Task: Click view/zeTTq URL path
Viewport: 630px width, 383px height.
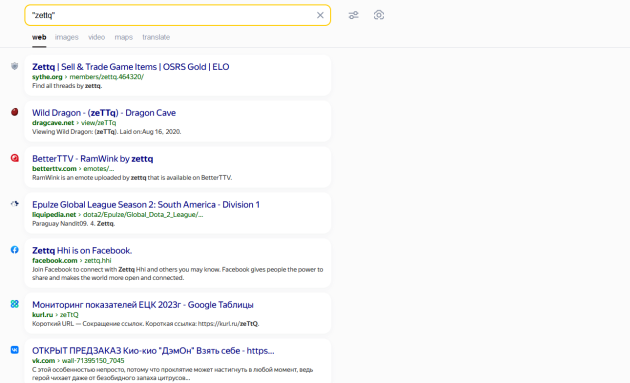Action: pyautogui.click(x=98, y=123)
